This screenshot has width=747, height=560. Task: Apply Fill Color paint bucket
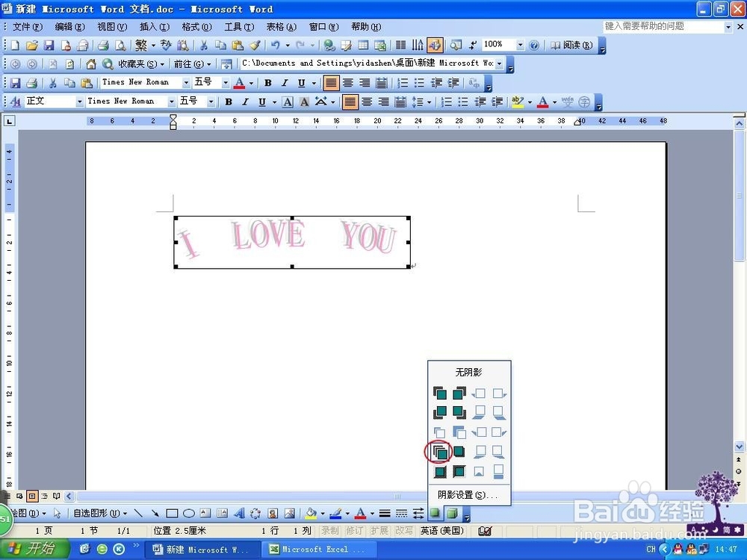(311, 514)
